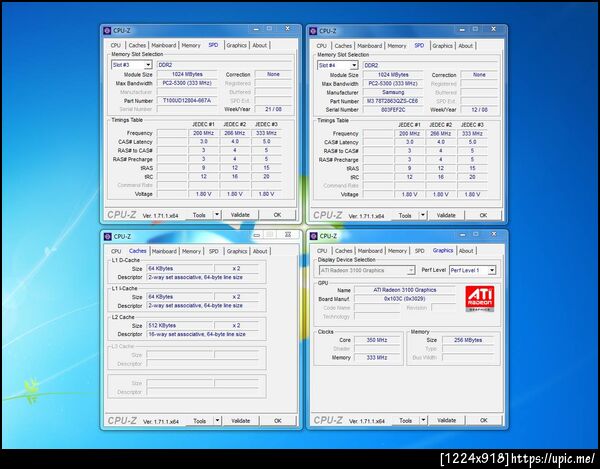The height and width of the screenshot is (469, 600).
Task: Open About tab in Slot #4 window
Action: coord(465,46)
